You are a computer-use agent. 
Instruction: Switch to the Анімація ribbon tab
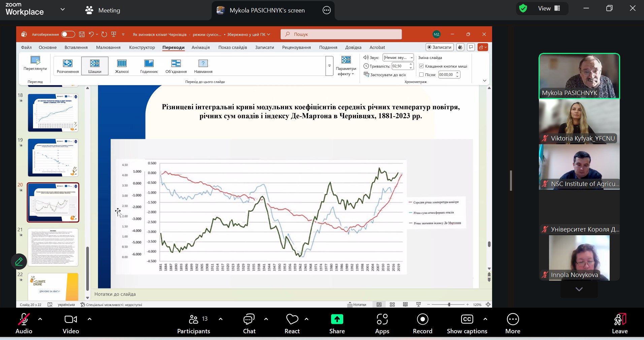[x=201, y=48]
